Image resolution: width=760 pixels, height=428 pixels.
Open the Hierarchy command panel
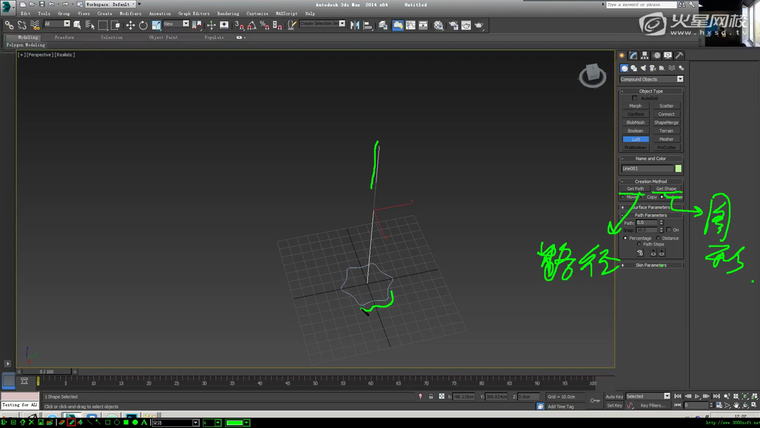[644, 56]
